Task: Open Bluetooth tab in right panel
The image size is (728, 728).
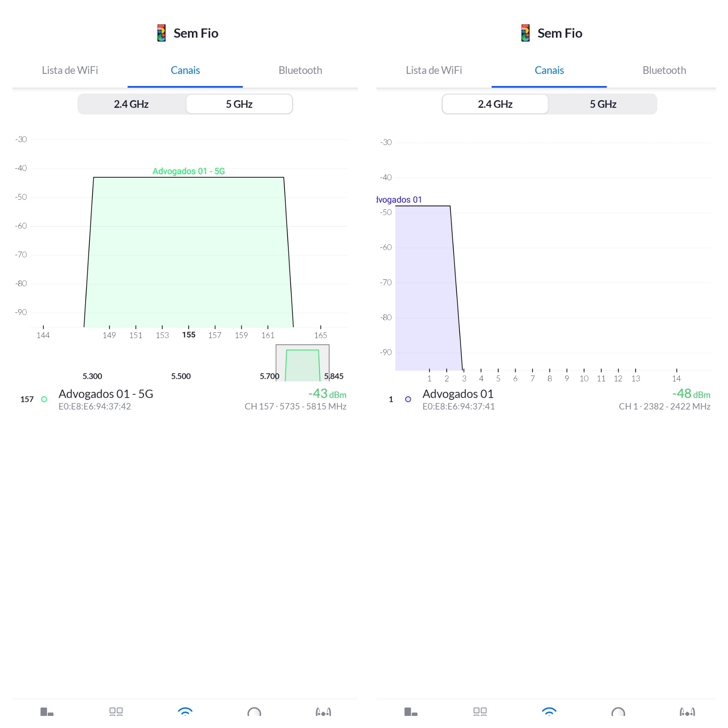Action: 664,70
